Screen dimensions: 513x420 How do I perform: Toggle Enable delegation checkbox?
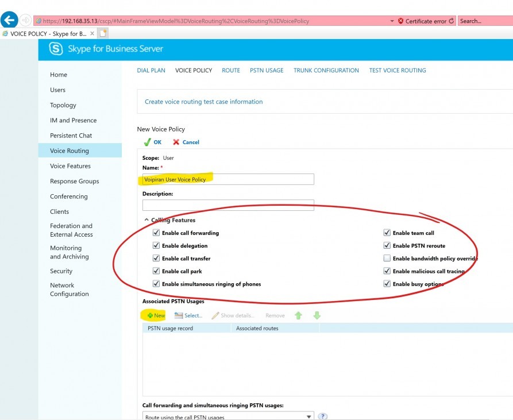(156, 245)
